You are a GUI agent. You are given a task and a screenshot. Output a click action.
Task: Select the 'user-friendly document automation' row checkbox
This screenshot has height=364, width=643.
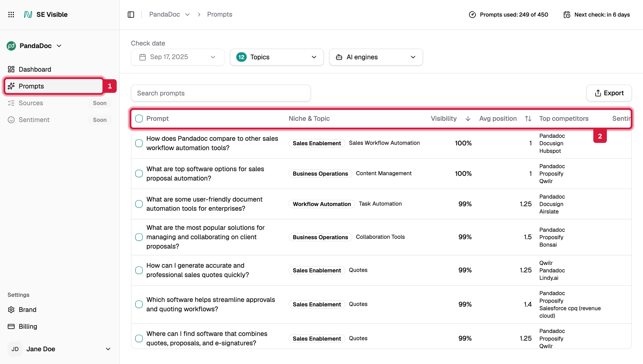pos(139,204)
